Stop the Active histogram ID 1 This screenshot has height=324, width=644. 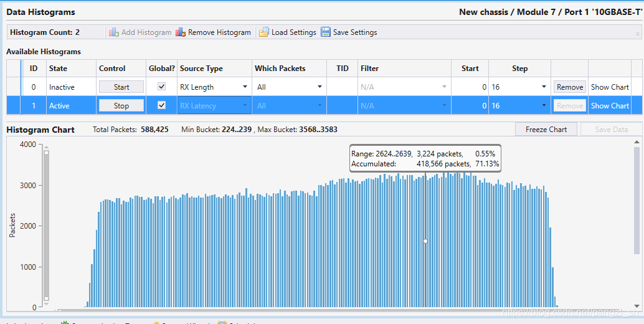121,105
